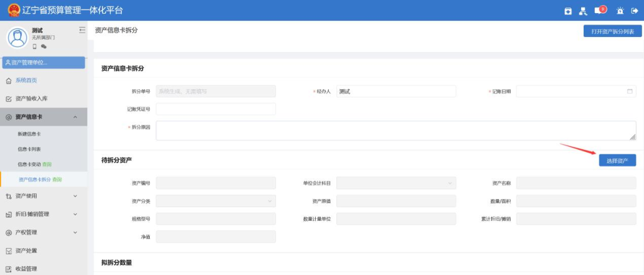
Task: Click the user avatar picture
Action: 17,38
